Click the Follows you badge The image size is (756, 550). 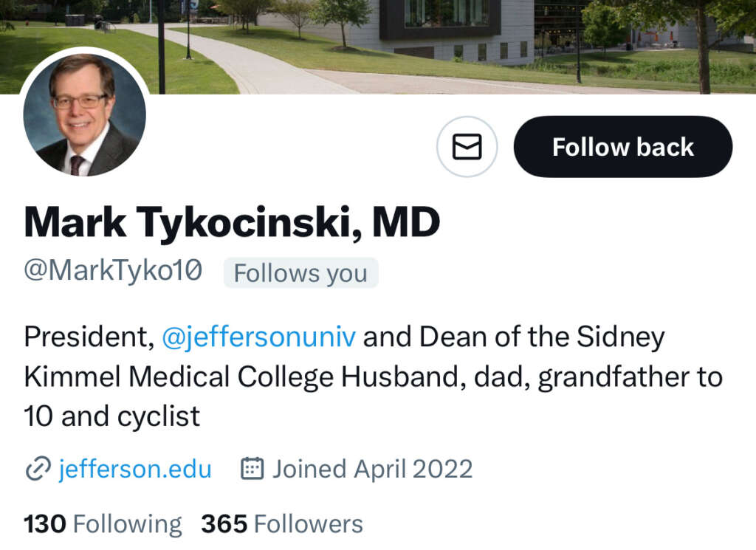[x=300, y=273]
